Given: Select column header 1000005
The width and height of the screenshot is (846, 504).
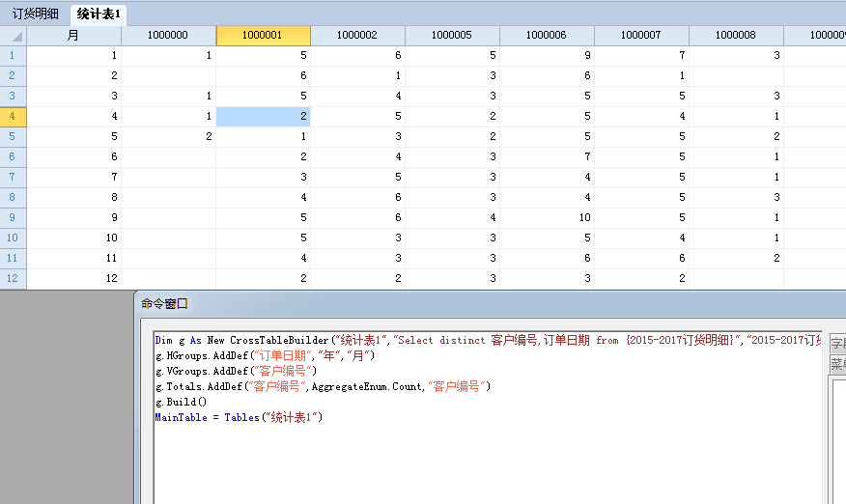Looking at the screenshot, I should coord(452,35).
